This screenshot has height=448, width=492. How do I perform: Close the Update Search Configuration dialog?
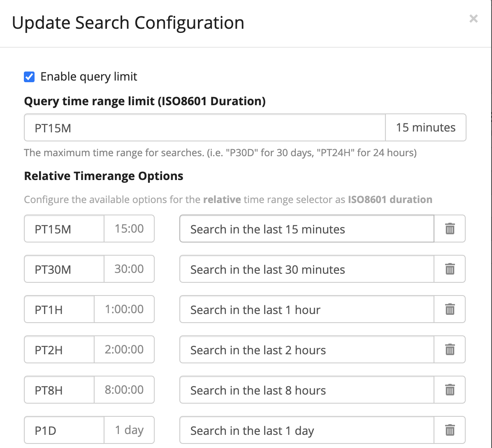pos(473,19)
